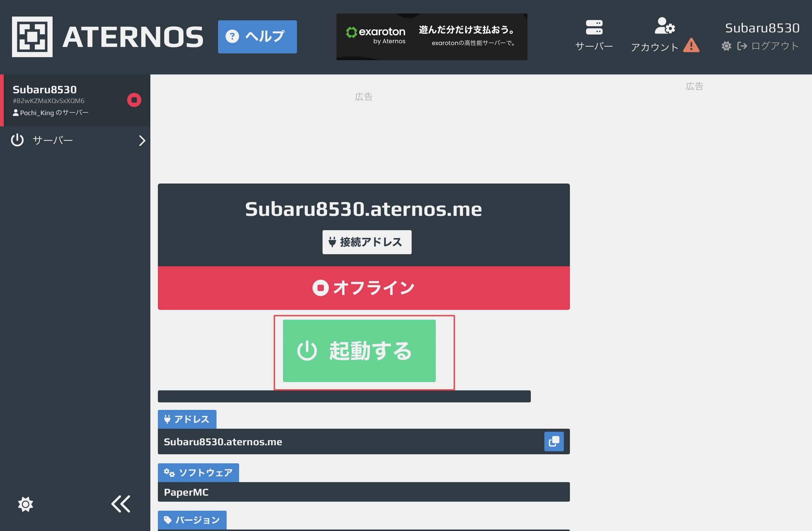Start the server with 起動する button
812x531 pixels.
click(x=359, y=351)
